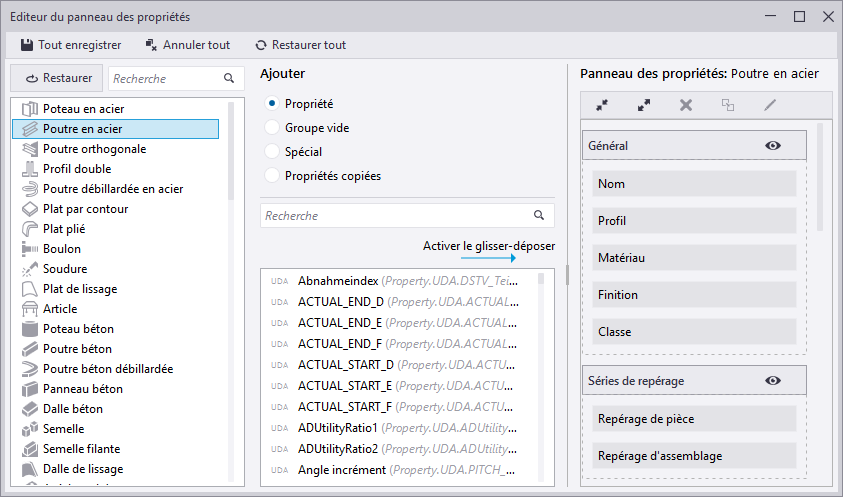The height and width of the screenshot is (497, 843).
Task: Enable the Activer le glisser-déposer link
Action: (488, 246)
